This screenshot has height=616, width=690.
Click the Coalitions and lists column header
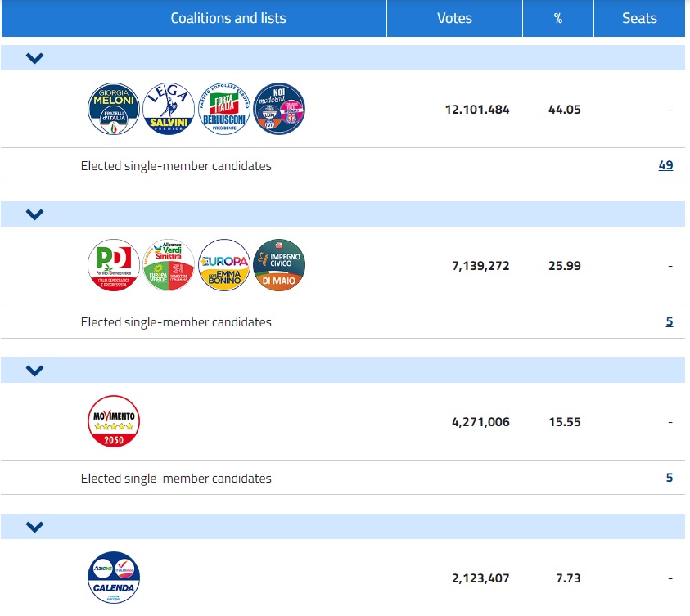tap(228, 18)
